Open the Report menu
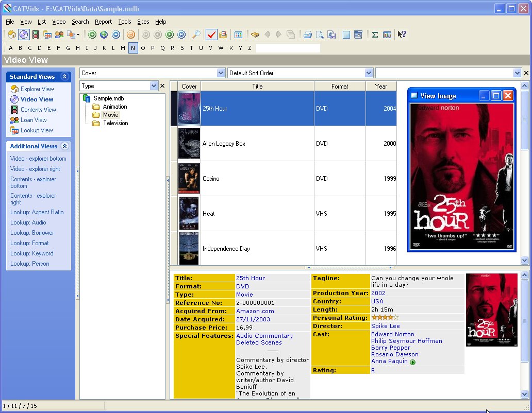532x413 pixels. point(103,22)
